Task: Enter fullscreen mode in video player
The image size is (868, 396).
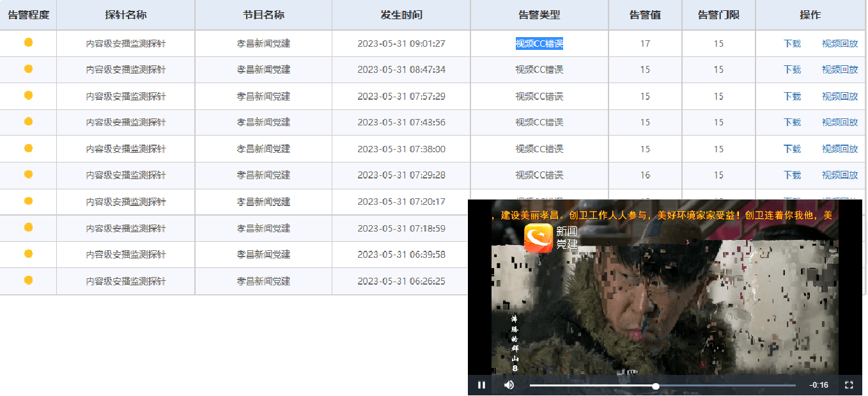Action: pos(849,385)
